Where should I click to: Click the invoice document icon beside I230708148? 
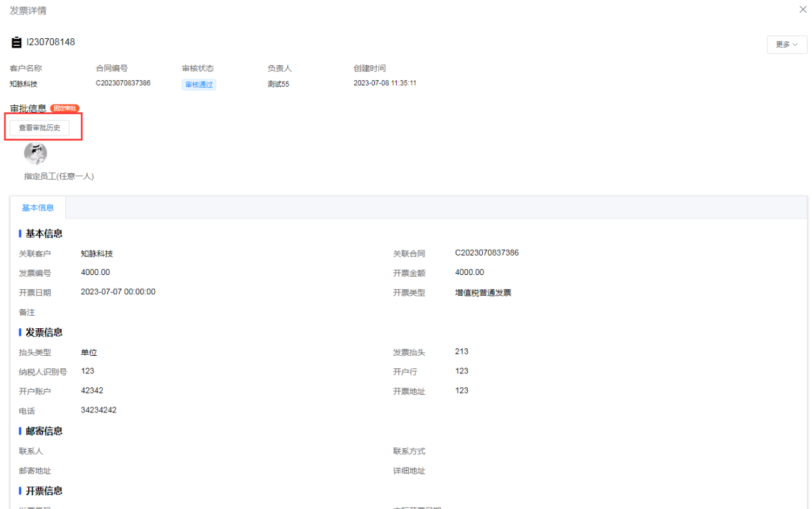click(x=16, y=42)
